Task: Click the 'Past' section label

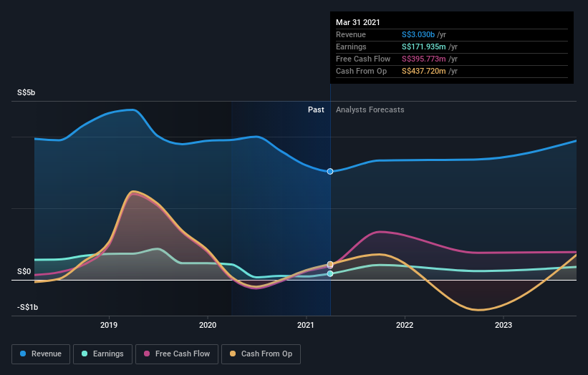Action: [x=316, y=109]
